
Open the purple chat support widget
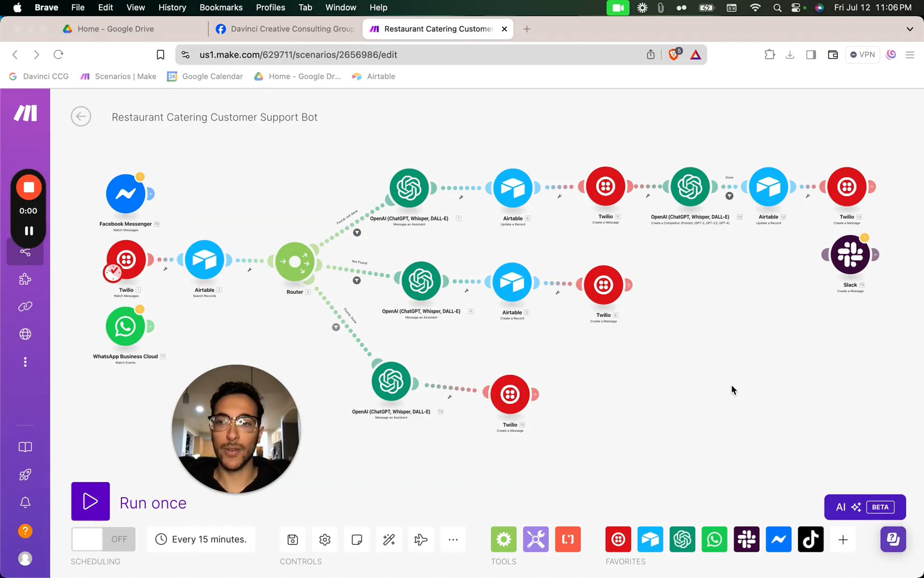pos(893,539)
